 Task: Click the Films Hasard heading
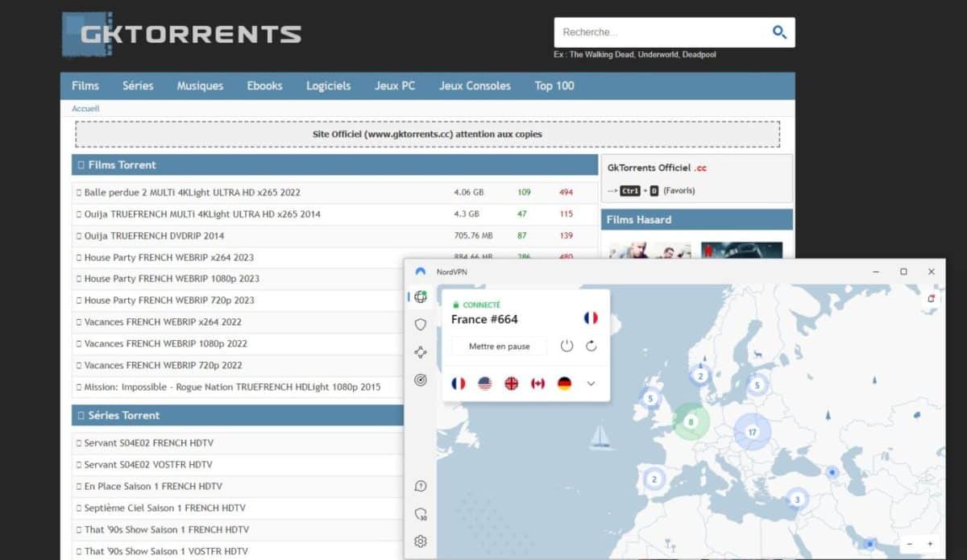pos(697,220)
